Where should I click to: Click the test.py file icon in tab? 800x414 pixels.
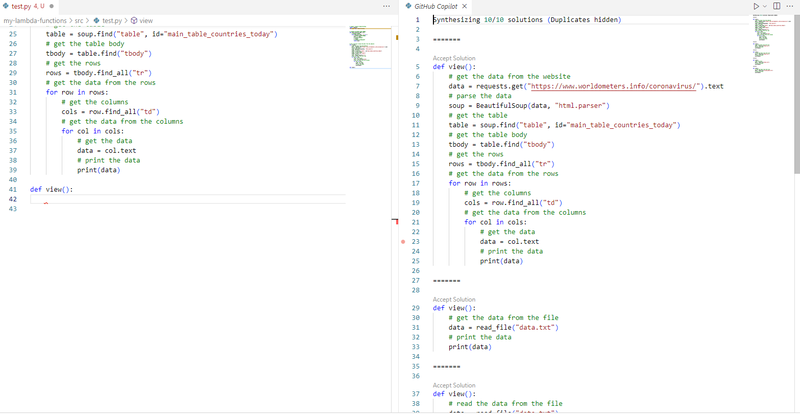pos(6,7)
